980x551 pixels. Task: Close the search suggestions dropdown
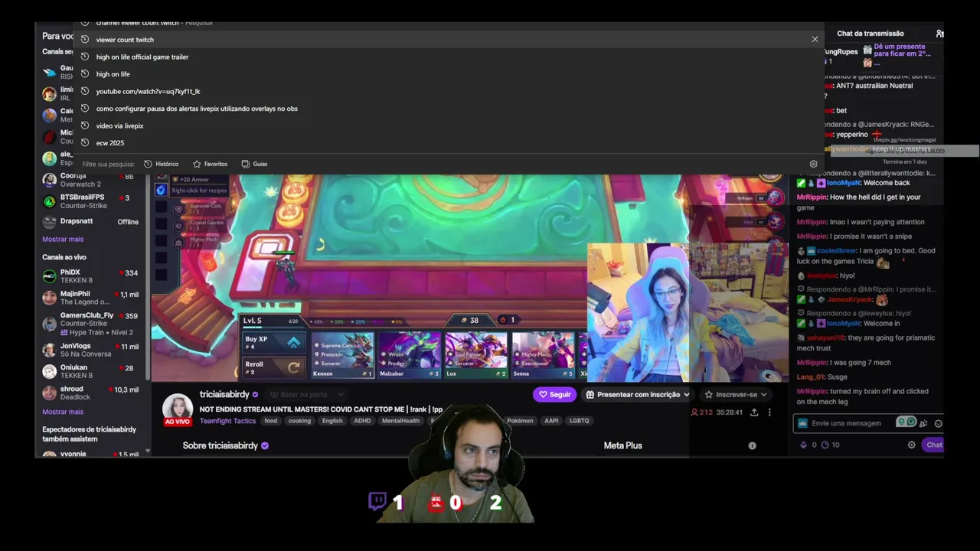tap(815, 39)
